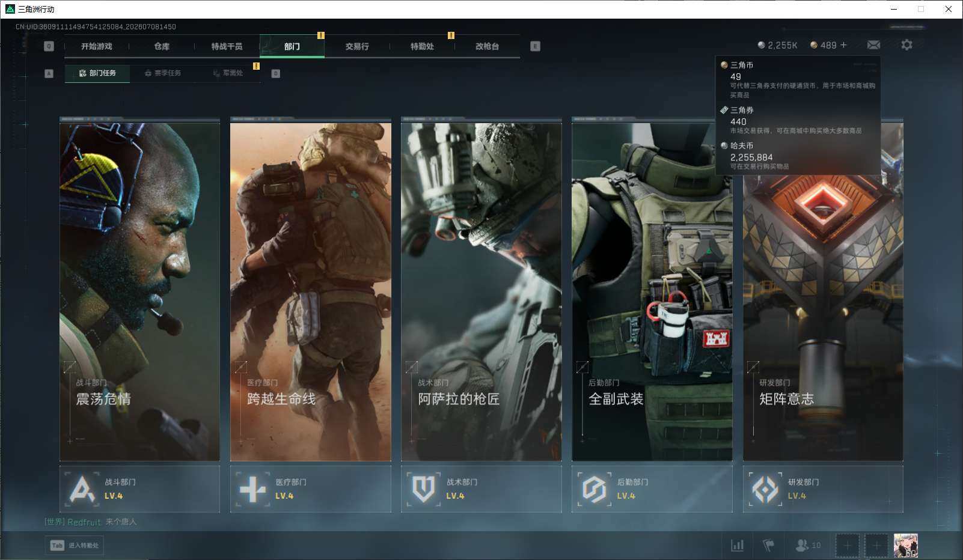Open the settings gear icon

pos(906,45)
